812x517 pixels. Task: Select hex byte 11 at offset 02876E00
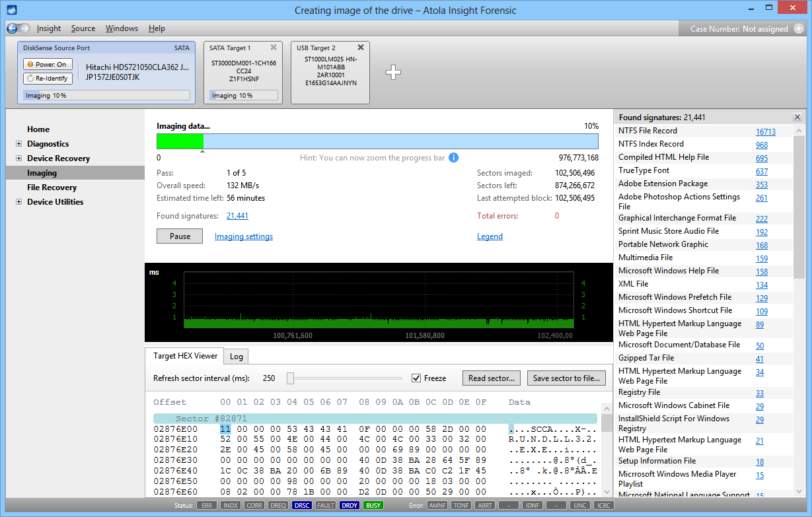(x=225, y=429)
